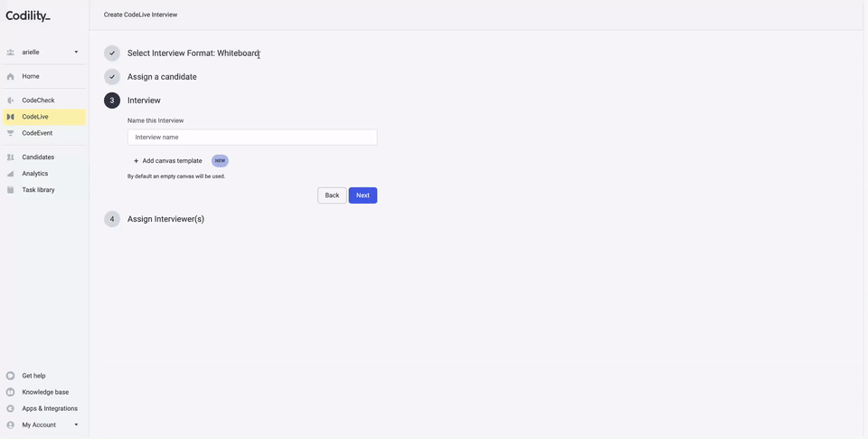Click the CodeCheck icon in sidebar
This screenshot has height=439, width=868.
11,100
